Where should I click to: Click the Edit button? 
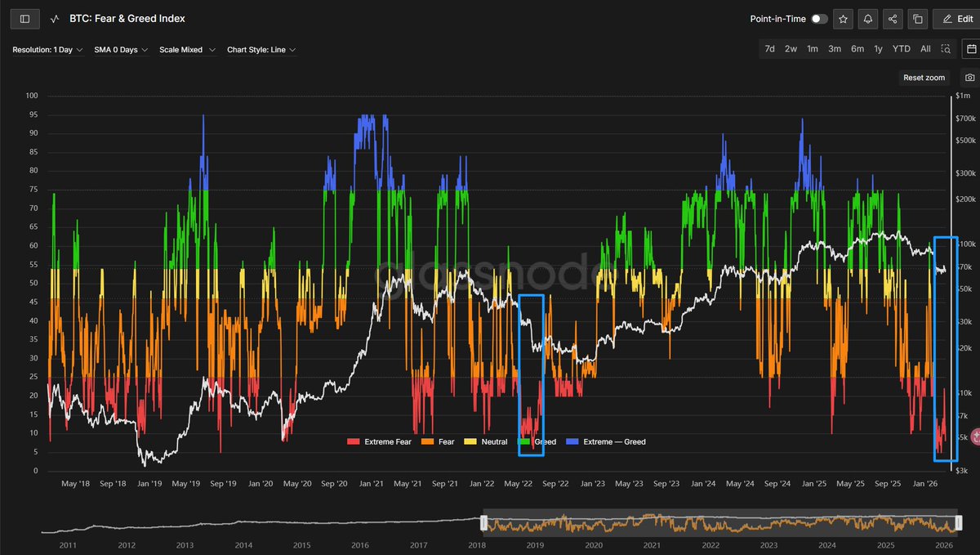click(955, 19)
